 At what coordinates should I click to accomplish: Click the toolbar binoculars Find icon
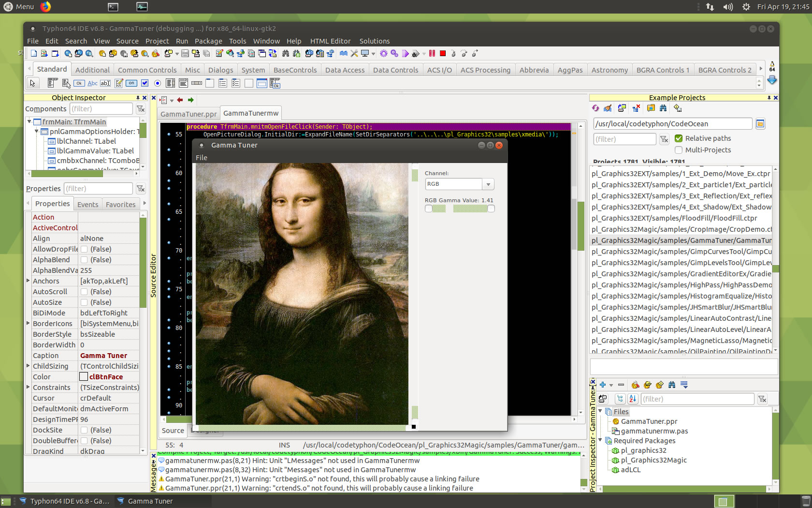tap(286, 53)
